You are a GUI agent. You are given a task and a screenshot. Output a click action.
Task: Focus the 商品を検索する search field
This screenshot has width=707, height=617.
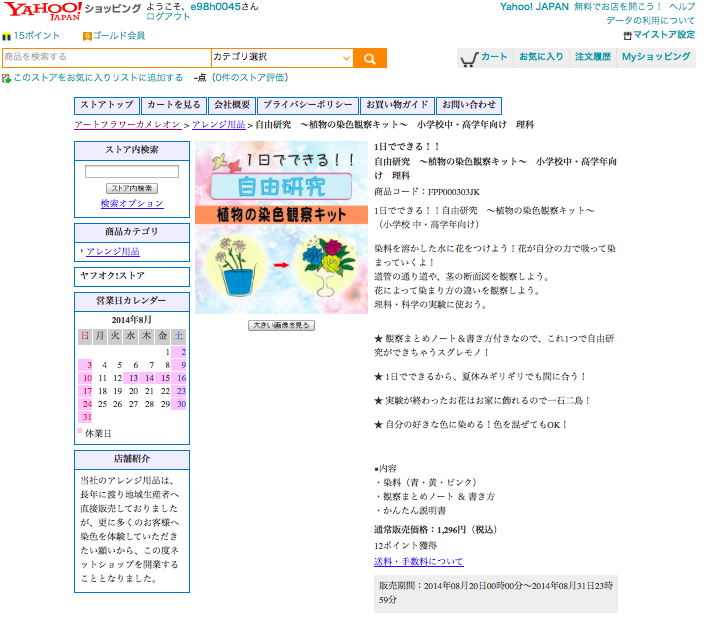point(107,57)
